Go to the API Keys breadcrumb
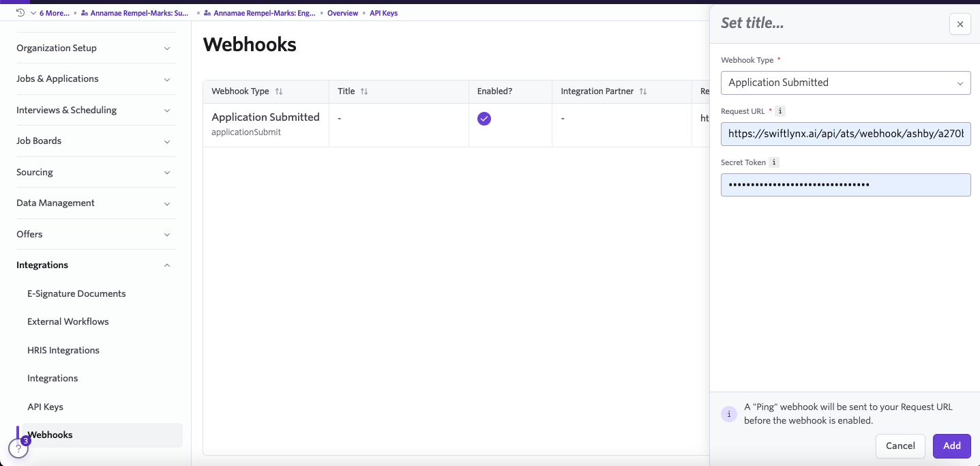980x466 pixels. (x=383, y=13)
